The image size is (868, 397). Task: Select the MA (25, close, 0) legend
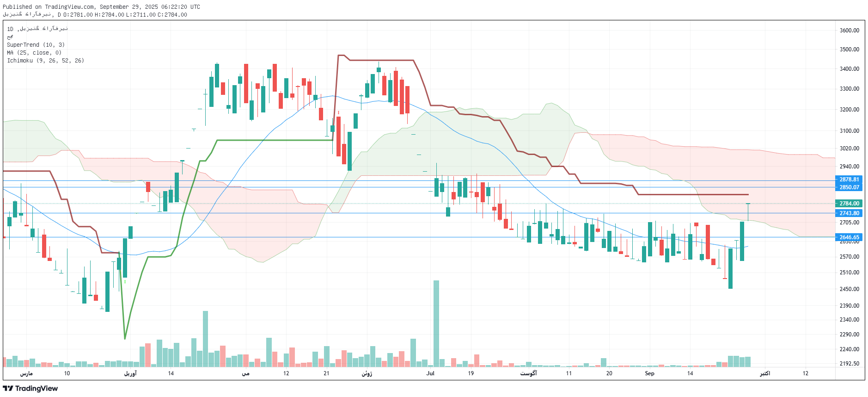[x=34, y=53]
